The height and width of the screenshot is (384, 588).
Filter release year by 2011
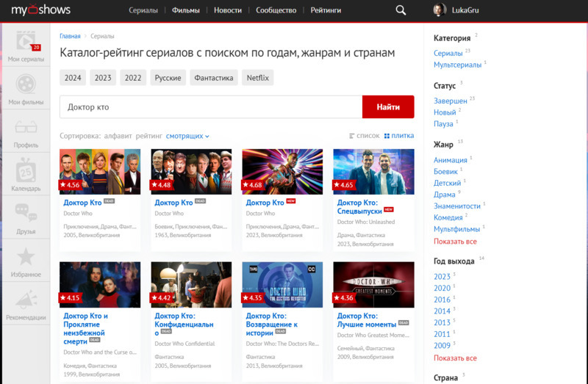coord(442,334)
